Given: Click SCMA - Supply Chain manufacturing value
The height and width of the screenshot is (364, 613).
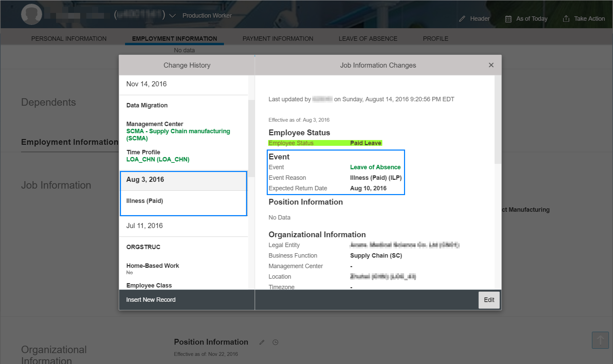Looking at the screenshot, I should (178, 135).
